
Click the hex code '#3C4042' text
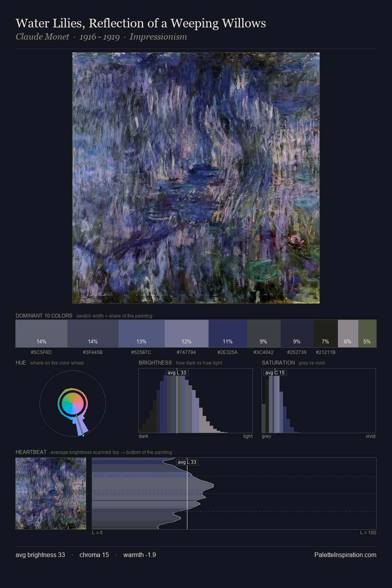263,352
